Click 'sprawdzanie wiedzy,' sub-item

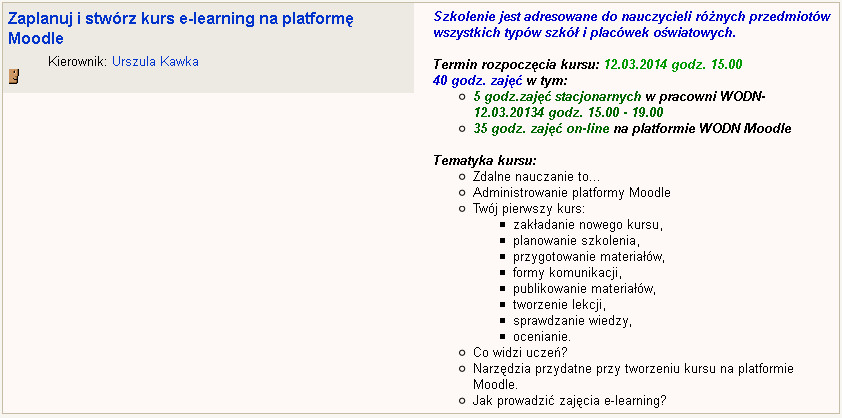point(572,321)
